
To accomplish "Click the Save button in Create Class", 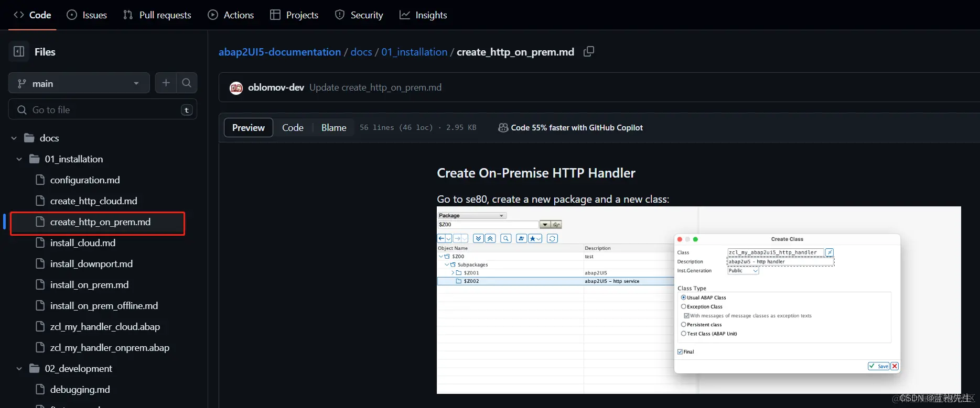I will (879, 366).
